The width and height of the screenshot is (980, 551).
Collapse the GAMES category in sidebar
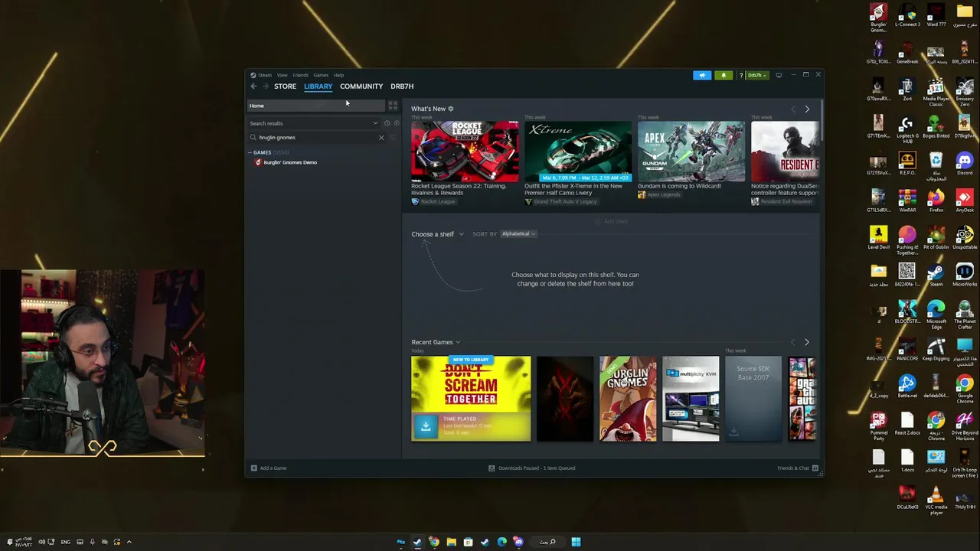pos(260,152)
